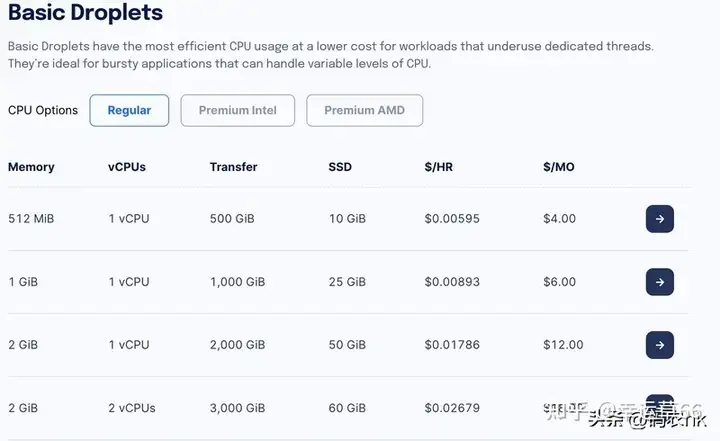This screenshot has width=720, height=441.
Task: Click arrow icon for the $6.00 plan
Action: pos(660,282)
